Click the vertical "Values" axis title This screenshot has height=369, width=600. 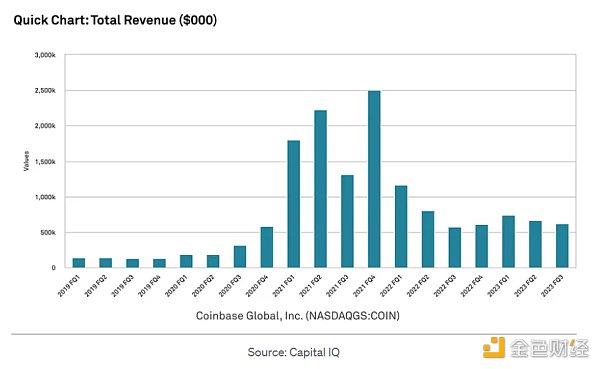point(26,161)
